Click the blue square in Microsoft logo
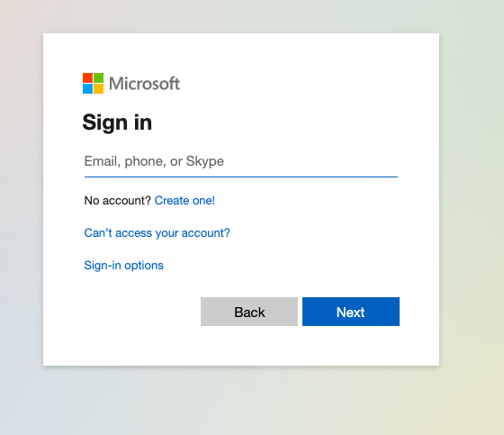The width and height of the screenshot is (504, 435). click(x=88, y=89)
